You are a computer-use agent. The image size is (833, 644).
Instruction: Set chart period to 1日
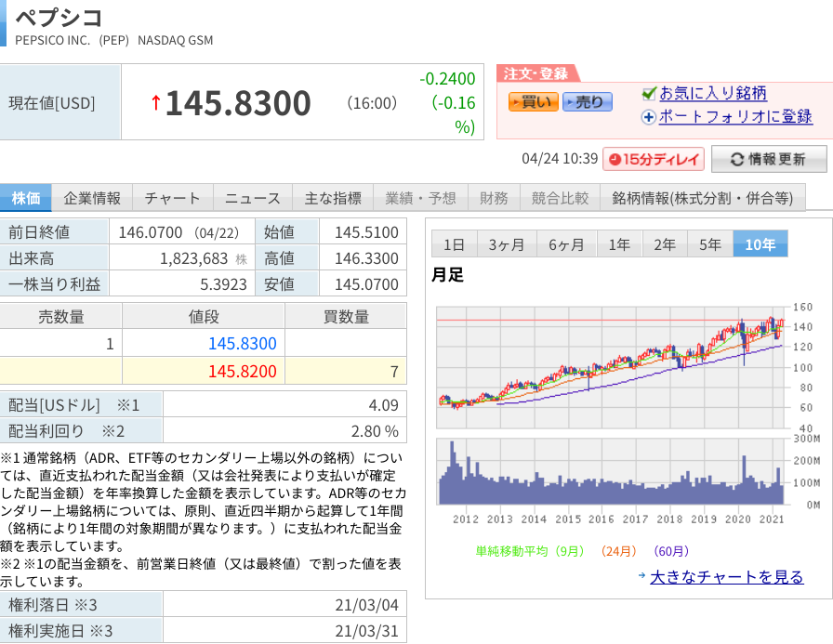coord(455,244)
